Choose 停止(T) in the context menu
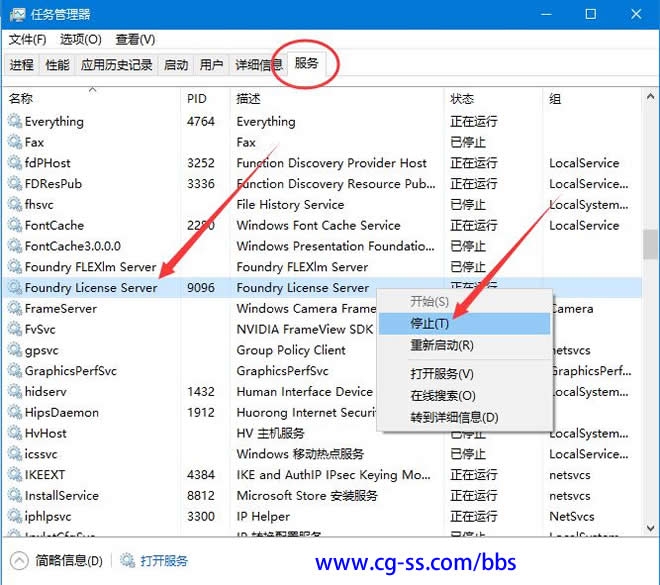This screenshot has height=585, width=660. [430, 324]
